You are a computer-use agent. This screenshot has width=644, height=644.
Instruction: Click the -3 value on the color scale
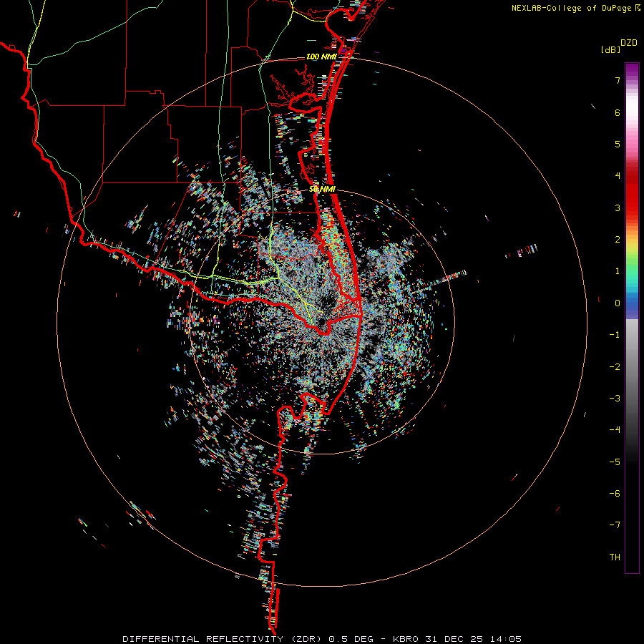click(x=615, y=399)
